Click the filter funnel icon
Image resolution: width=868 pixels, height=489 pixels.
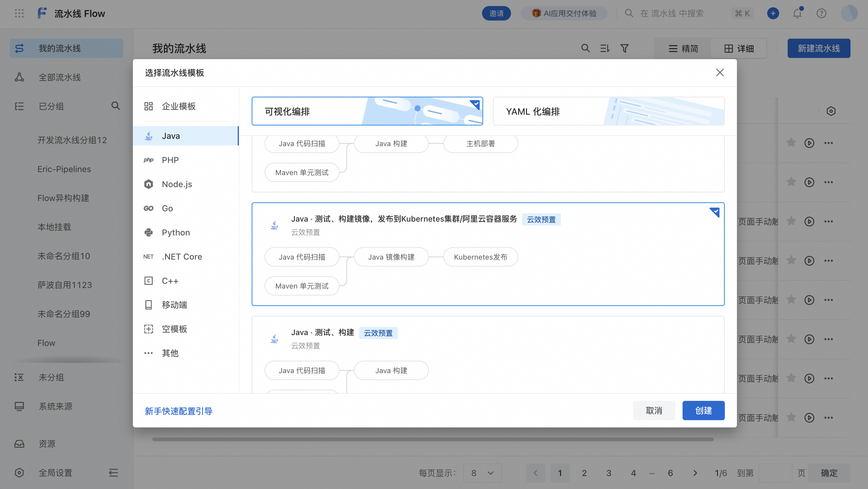(x=624, y=49)
